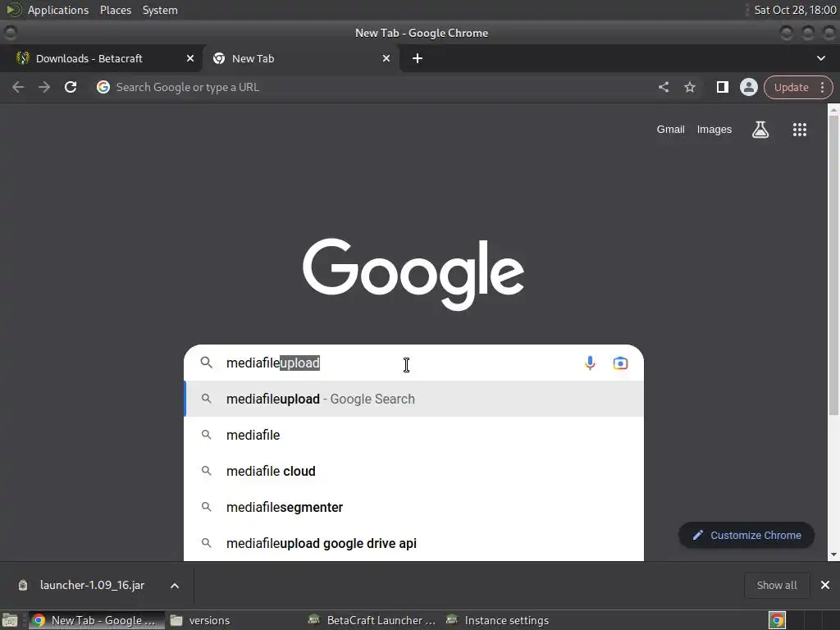The image size is (840, 630).
Task: Pick mediafileupload google drive api suggestion
Action: 413,543
